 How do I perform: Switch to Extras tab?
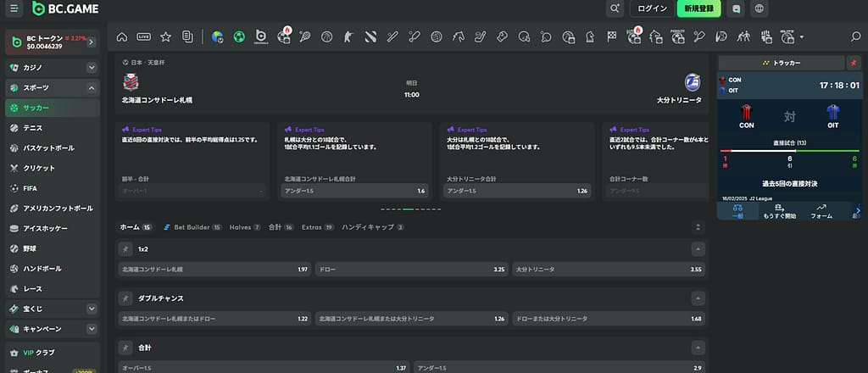318,227
